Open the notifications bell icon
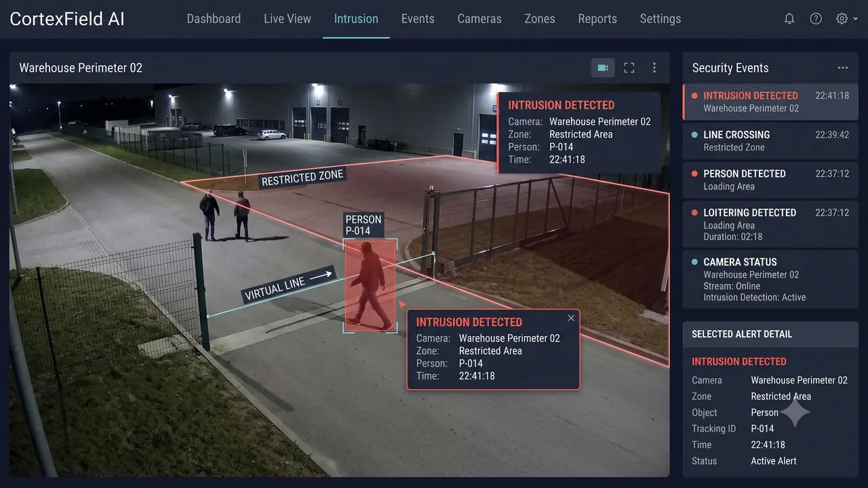 pyautogui.click(x=789, y=19)
